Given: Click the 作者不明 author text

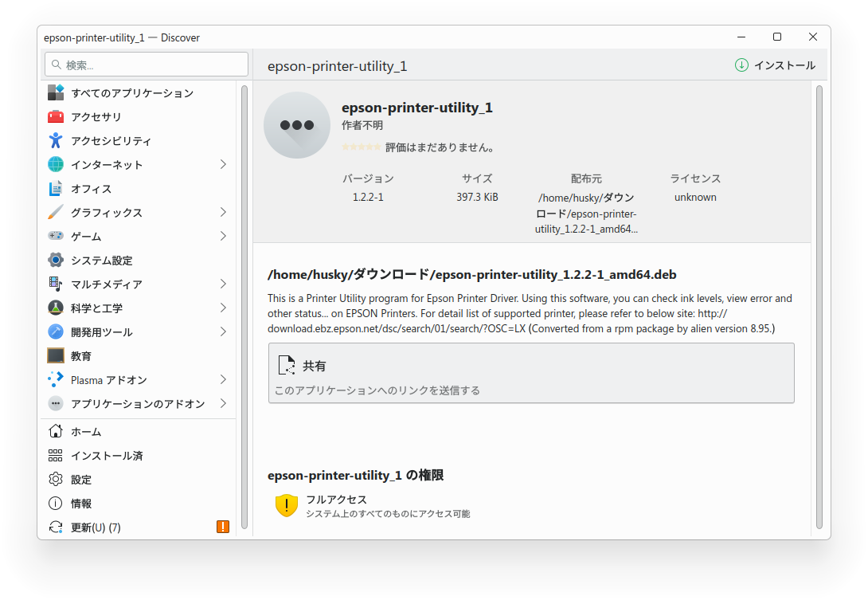Looking at the screenshot, I should pos(362,125).
